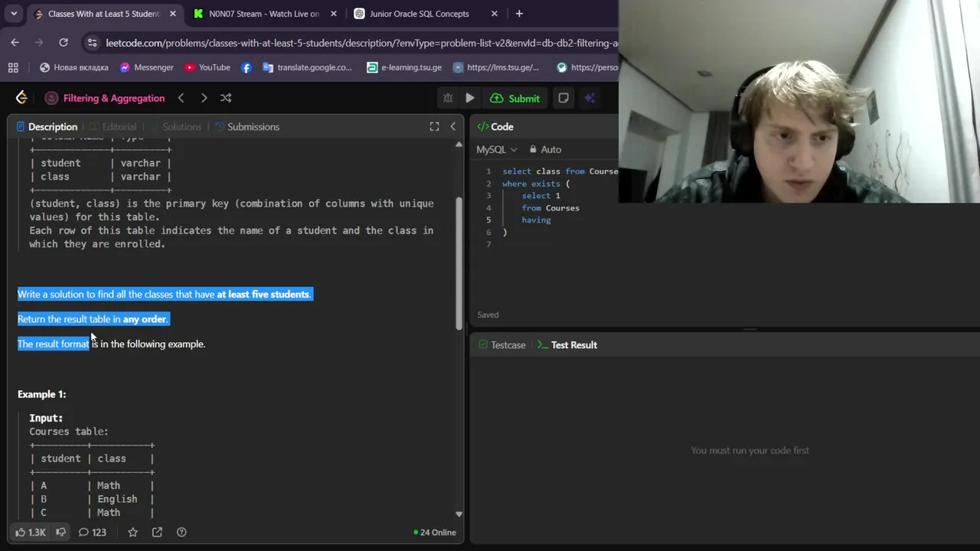Screen dimensions: 980x551
Task: Select the Solutions tab
Action: (x=175, y=127)
